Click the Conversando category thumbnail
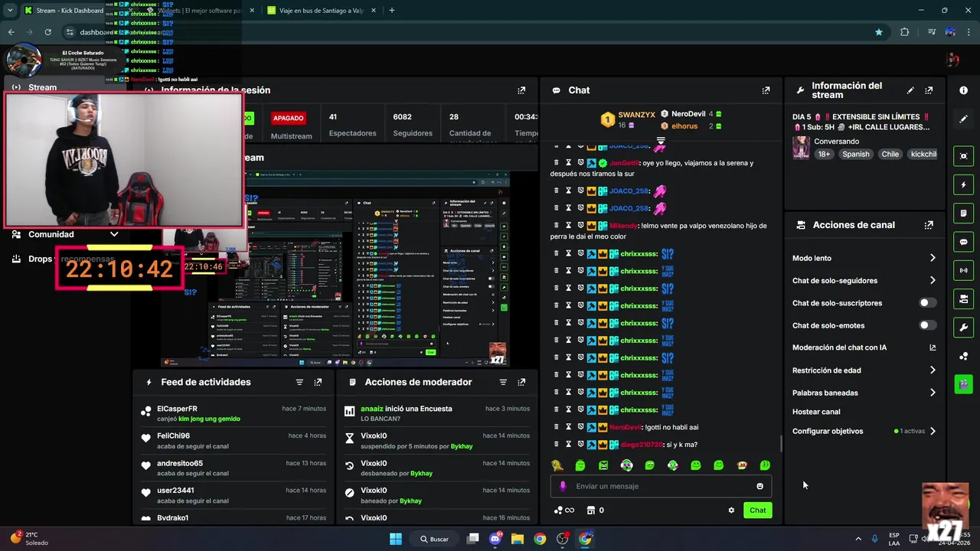 [801, 148]
